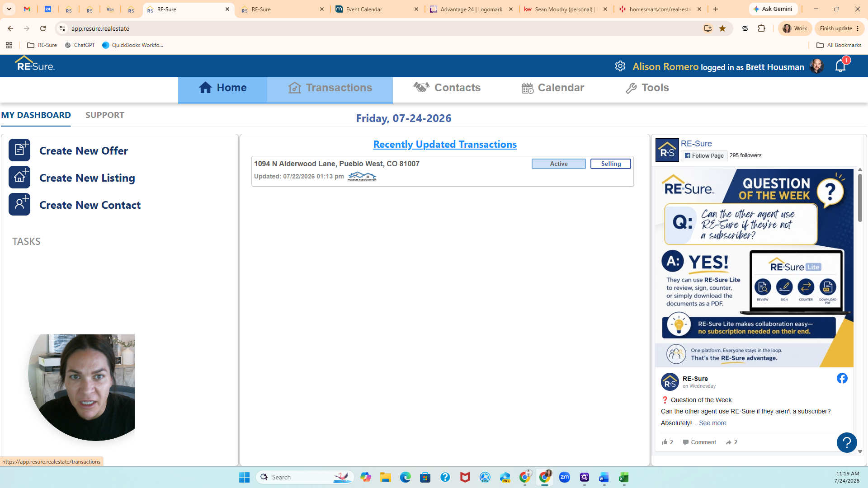Click Brett Housman's profile avatar

click(x=816, y=66)
